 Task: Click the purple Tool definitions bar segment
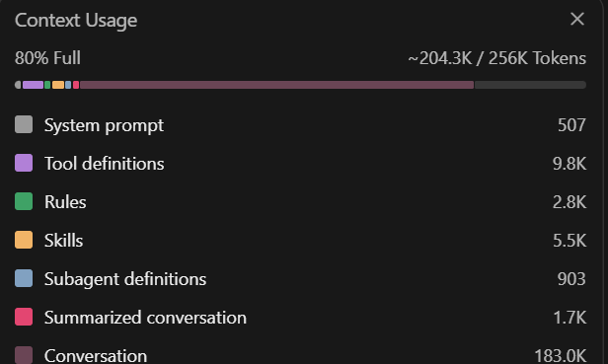33,85
